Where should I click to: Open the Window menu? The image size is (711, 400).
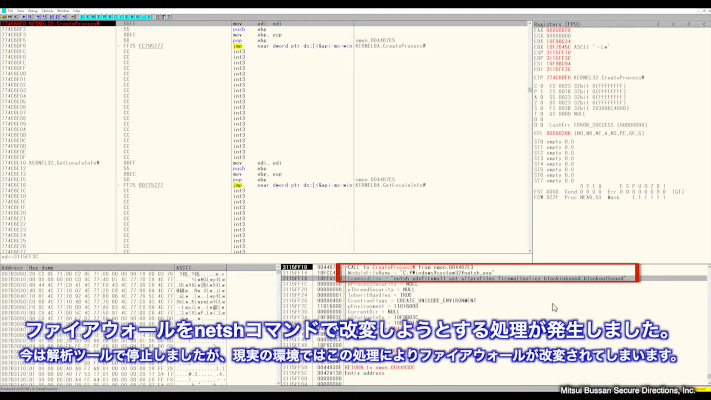pos(63,9)
